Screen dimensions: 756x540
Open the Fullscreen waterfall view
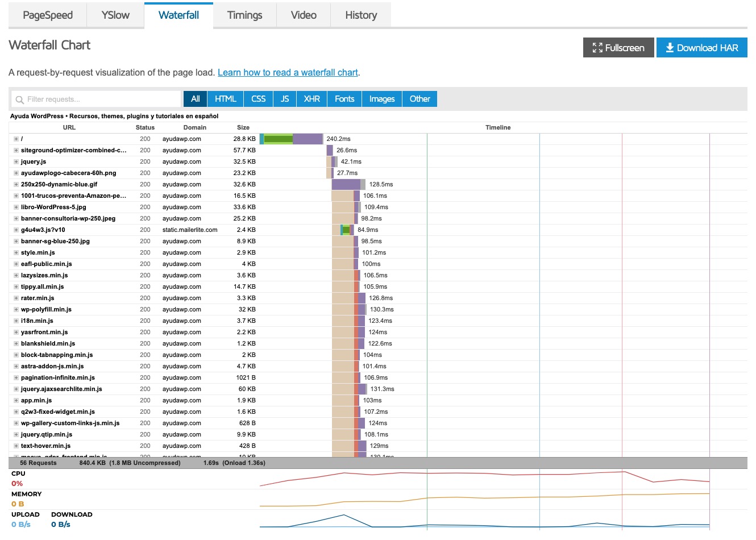618,48
